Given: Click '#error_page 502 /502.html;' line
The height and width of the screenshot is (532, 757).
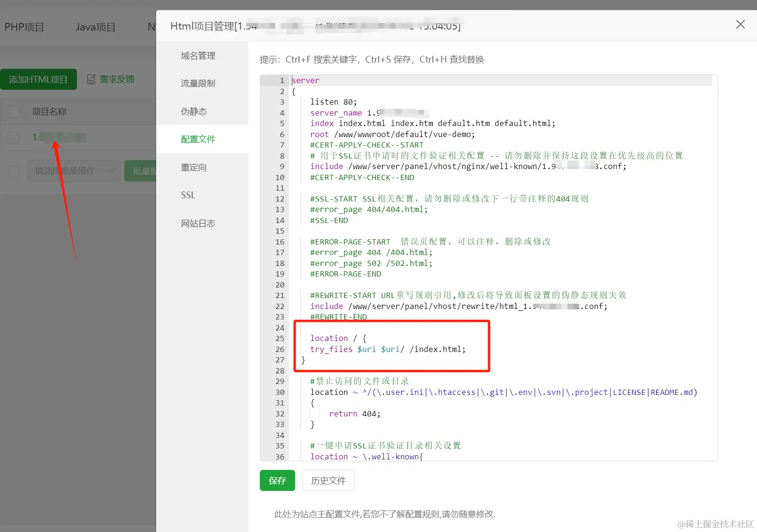Looking at the screenshot, I should [371, 263].
